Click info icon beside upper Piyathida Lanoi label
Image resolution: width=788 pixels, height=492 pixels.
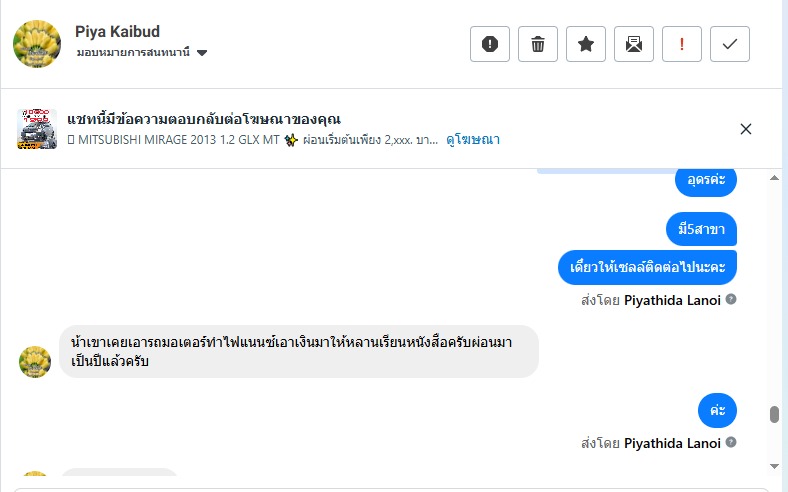(731, 299)
